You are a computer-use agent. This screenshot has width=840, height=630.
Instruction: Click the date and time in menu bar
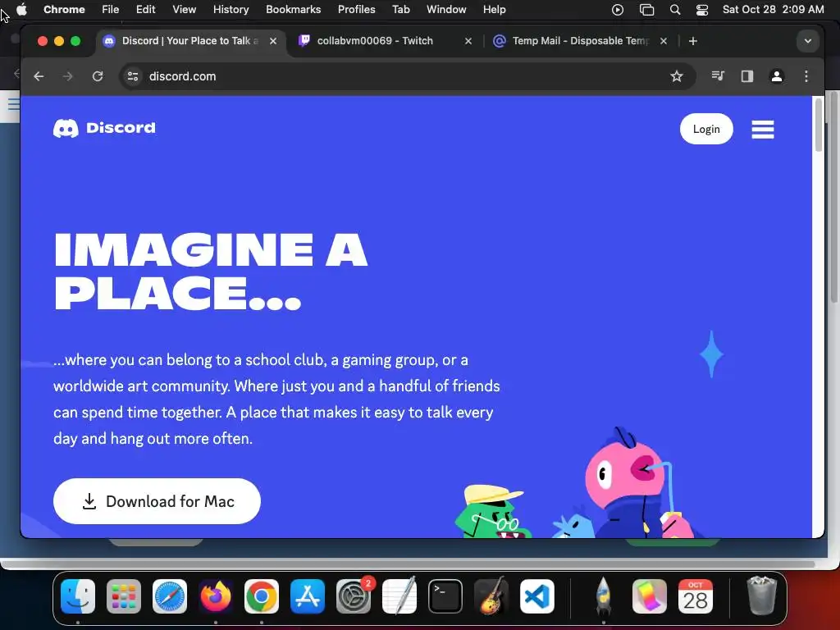pos(773,10)
